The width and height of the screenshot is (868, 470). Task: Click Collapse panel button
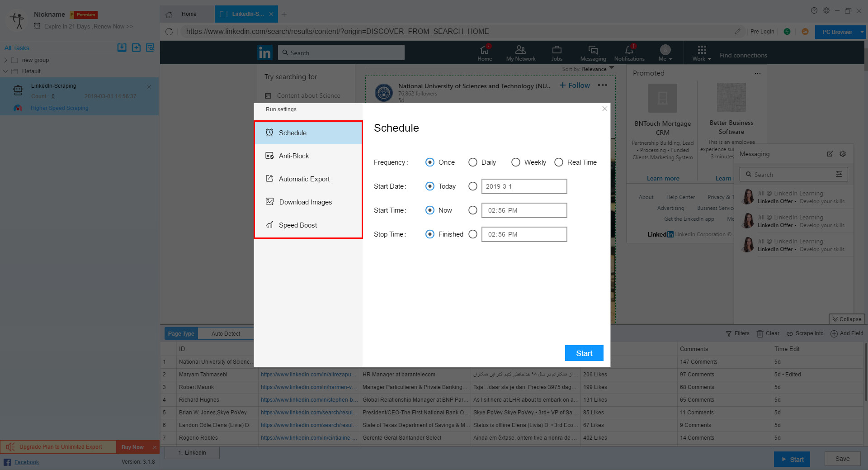[x=847, y=319]
